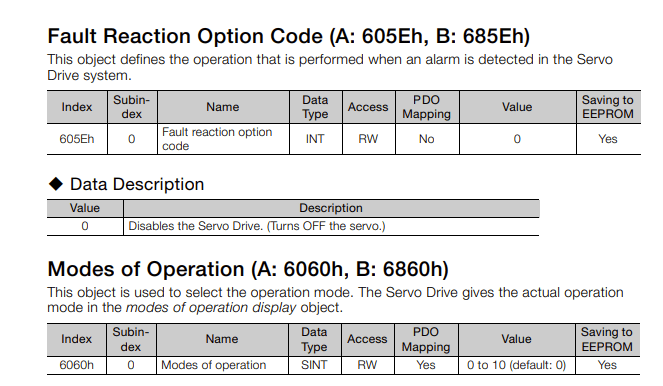Image resolution: width=663 pixels, height=386 pixels.
Task: Click the 'Modes of operation' name cell
Action: click(222, 365)
